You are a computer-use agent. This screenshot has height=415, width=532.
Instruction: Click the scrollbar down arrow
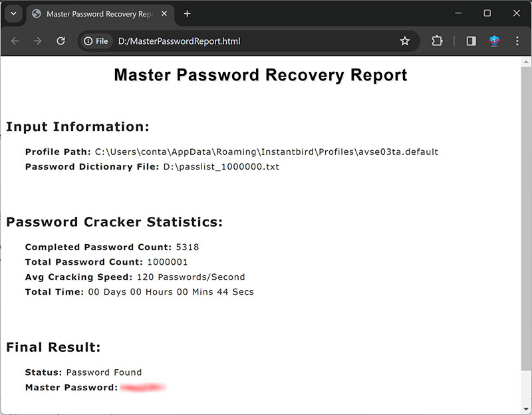525,409
